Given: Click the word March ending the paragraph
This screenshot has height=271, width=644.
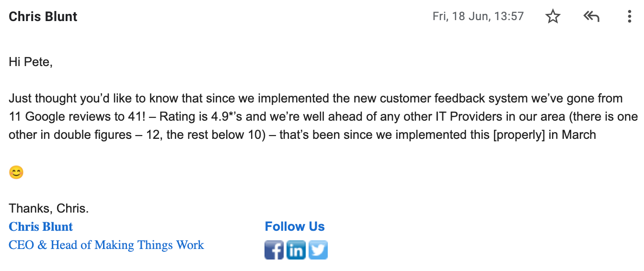Looking at the screenshot, I should pos(579,135).
